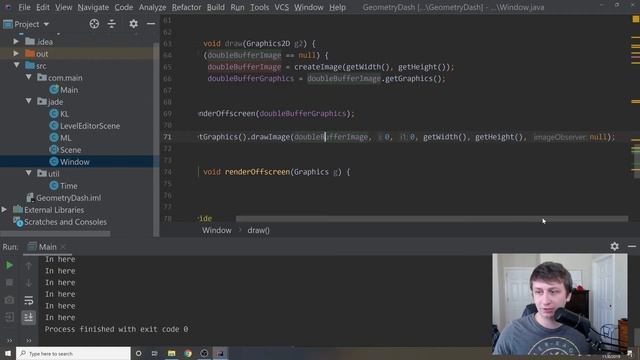640x360 pixels.
Task: Click the down stack trace arrow
Action: [29, 282]
